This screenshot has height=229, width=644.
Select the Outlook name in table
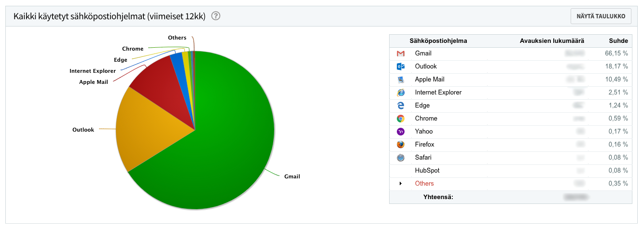click(426, 67)
